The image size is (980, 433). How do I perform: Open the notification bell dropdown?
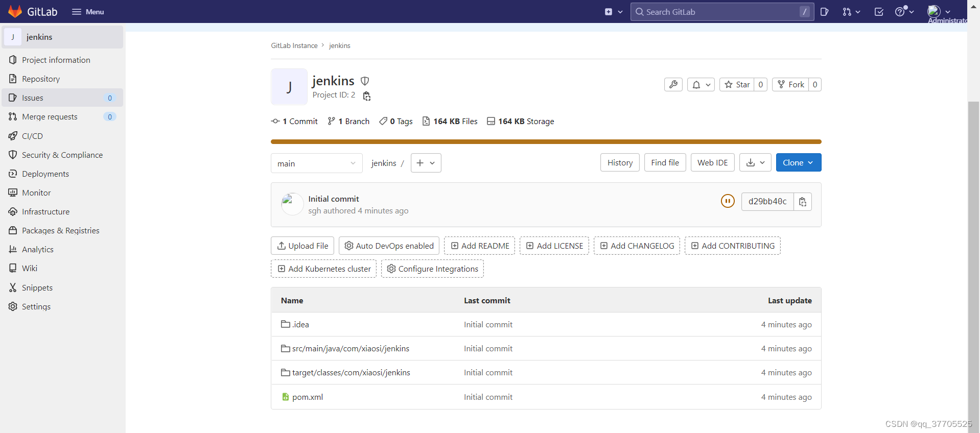tap(701, 84)
